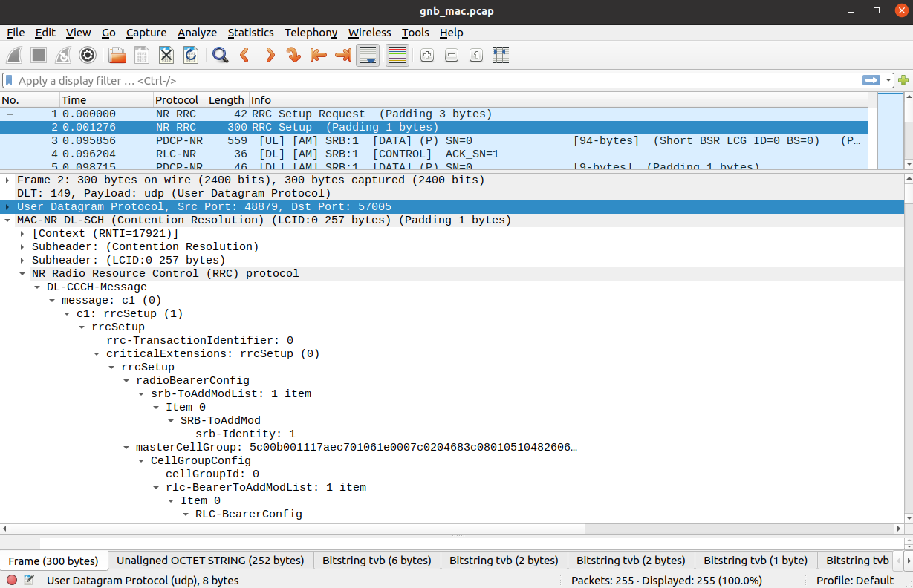Open the display filter history dropdown arrow
This screenshot has height=588, width=913.
(x=888, y=80)
